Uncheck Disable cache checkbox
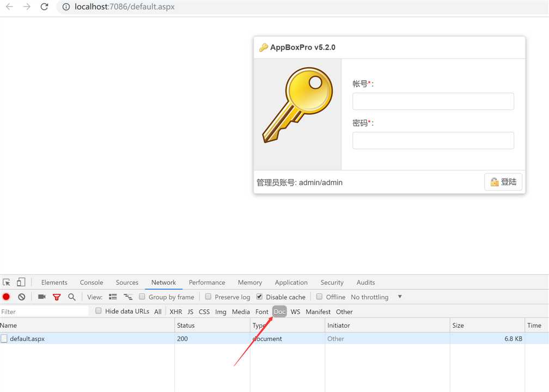Screen dimensions: 549x392 pos(259,296)
